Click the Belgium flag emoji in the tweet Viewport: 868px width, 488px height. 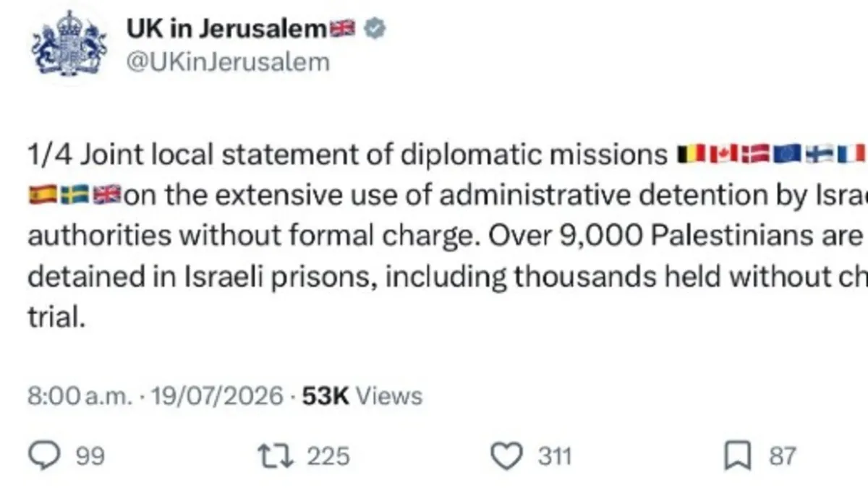[x=692, y=155]
